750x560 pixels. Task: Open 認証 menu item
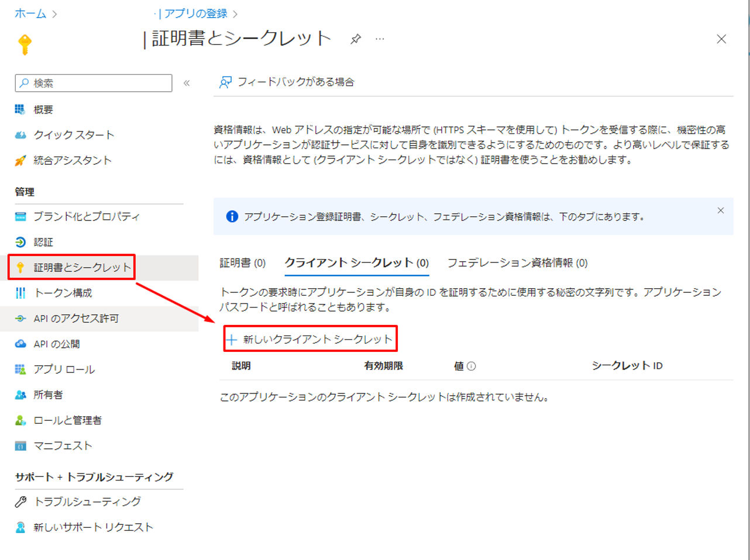point(43,242)
